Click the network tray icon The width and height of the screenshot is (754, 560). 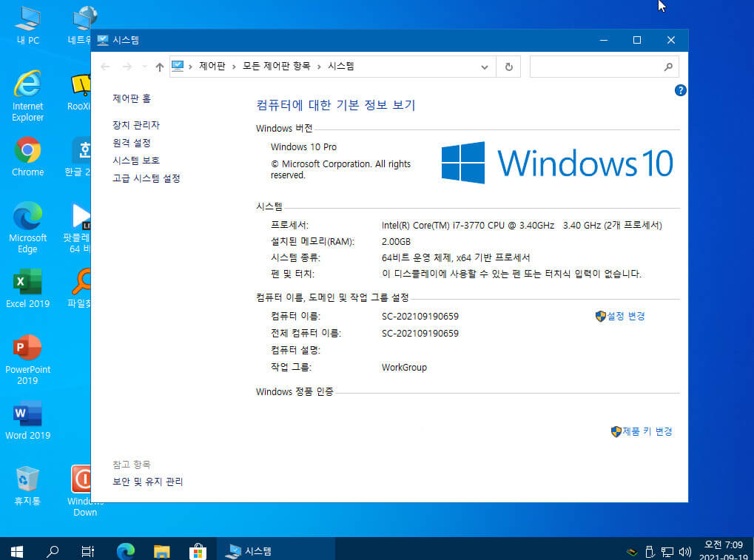(x=667, y=552)
